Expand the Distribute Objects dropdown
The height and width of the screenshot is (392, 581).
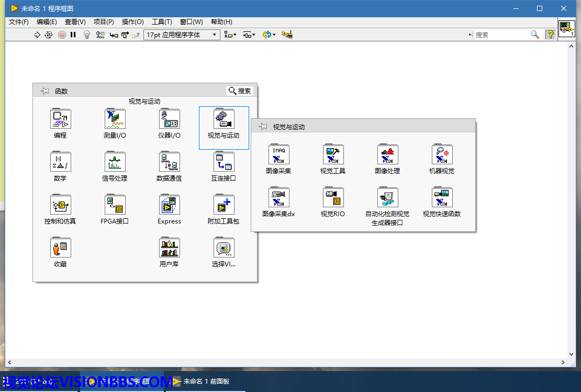pos(249,35)
